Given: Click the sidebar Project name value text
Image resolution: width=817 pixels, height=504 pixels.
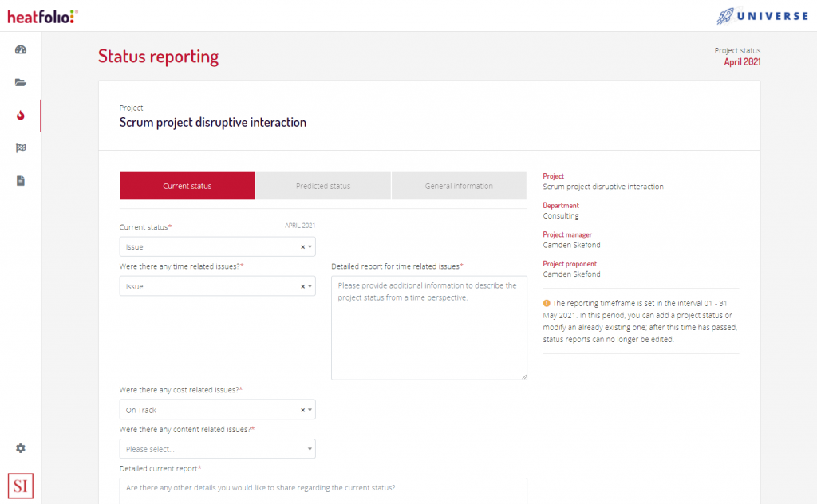Looking at the screenshot, I should 603,187.
